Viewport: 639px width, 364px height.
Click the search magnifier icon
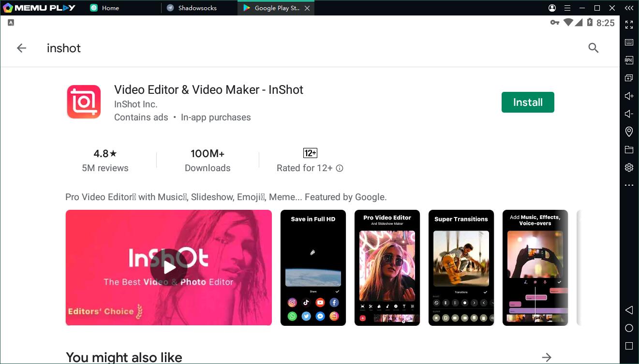tap(593, 48)
